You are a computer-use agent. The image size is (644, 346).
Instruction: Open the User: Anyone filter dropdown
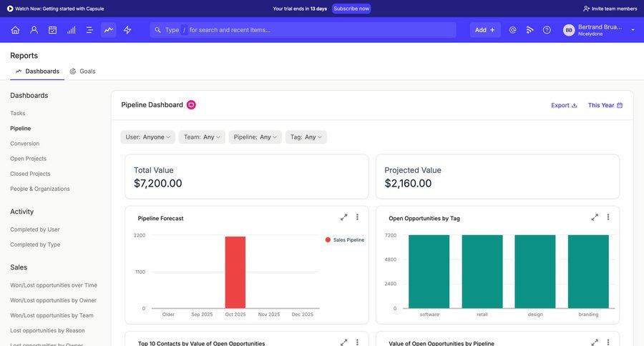pyautogui.click(x=148, y=137)
